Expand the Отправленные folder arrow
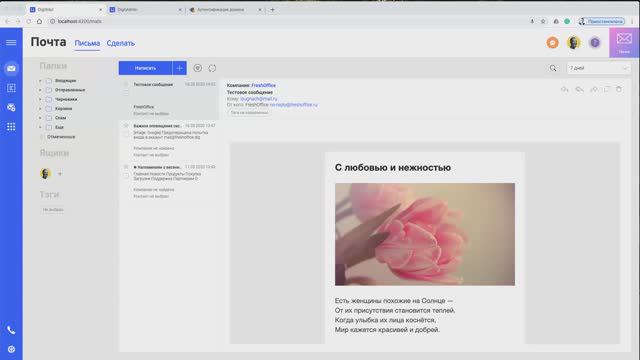The image size is (640, 360). click(40, 90)
